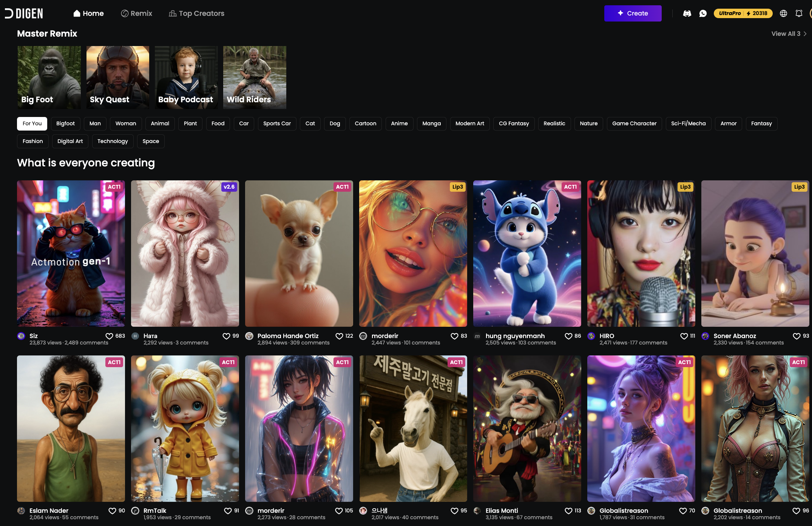Image resolution: width=812 pixels, height=526 pixels.
Task: Filter by Game Character category
Action: pos(634,123)
